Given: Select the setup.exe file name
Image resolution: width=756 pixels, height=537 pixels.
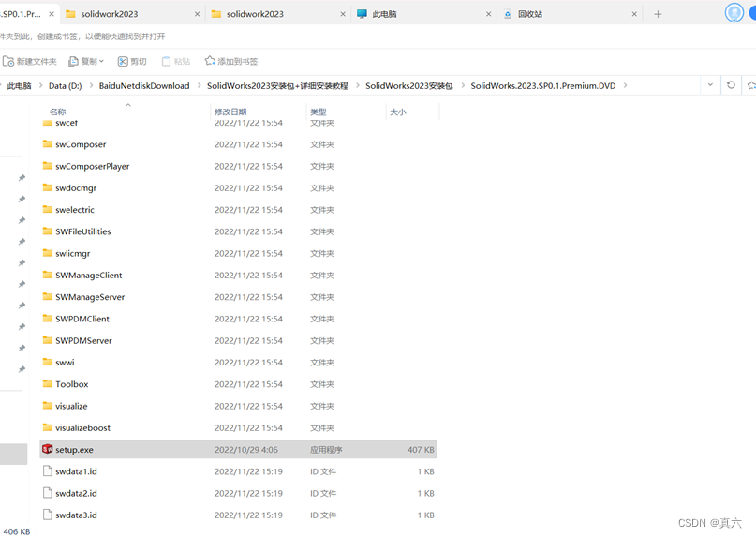Looking at the screenshot, I should pyautogui.click(x=74, y=450).
